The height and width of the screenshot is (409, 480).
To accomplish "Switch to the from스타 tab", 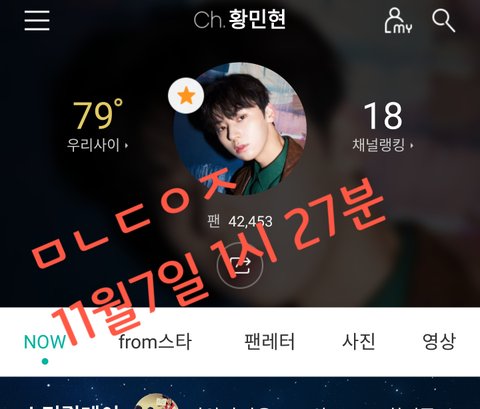I will (155, 342).
